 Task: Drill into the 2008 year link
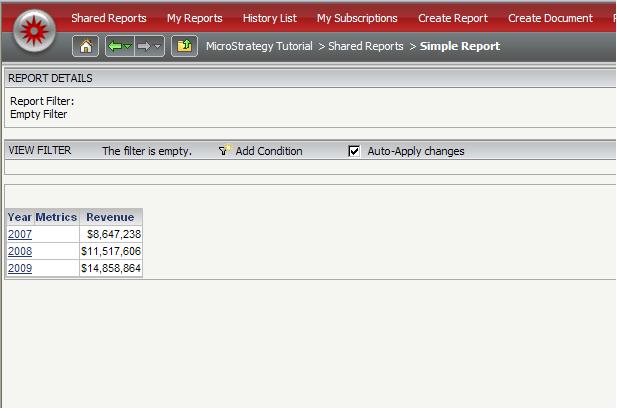pos(20,251)
